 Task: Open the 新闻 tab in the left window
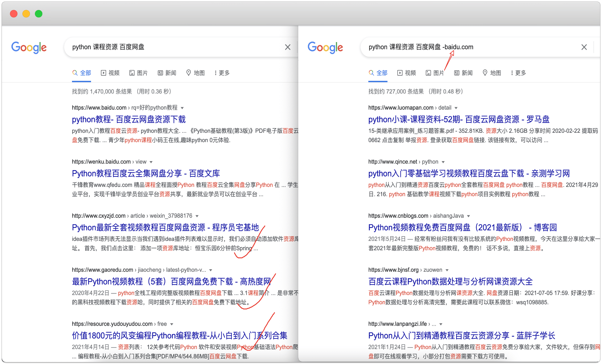[x=167, y=73]
